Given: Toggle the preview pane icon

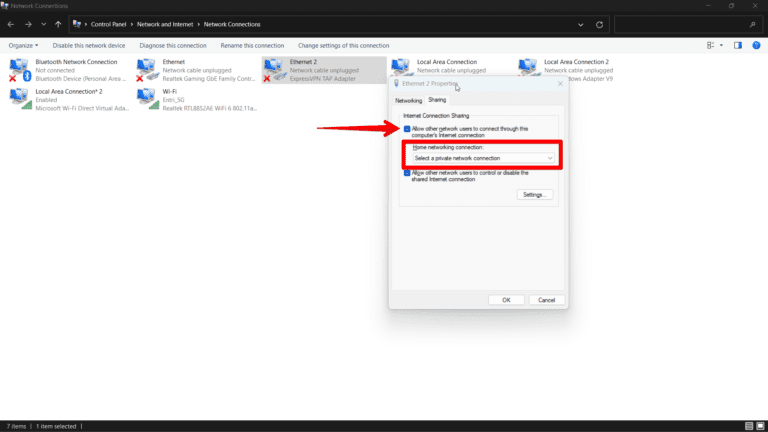Looking at the screenshot, I should point(738,45).
